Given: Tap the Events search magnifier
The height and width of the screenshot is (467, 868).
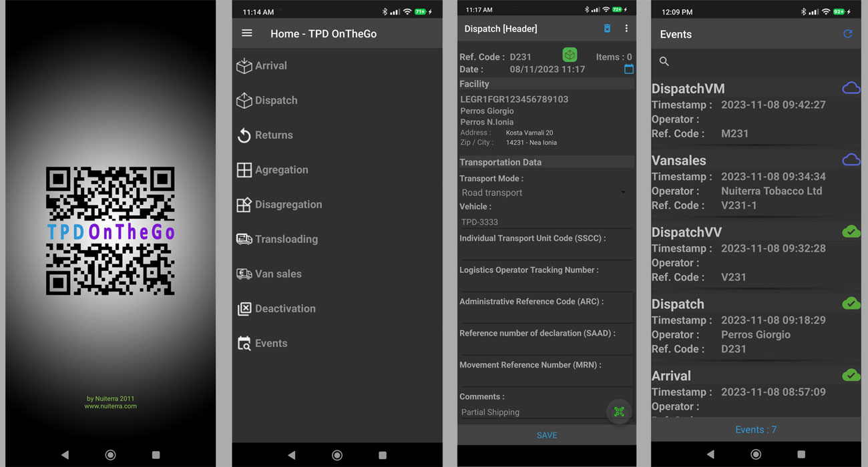Looking at the screenshot, I should tap(664, 61).
